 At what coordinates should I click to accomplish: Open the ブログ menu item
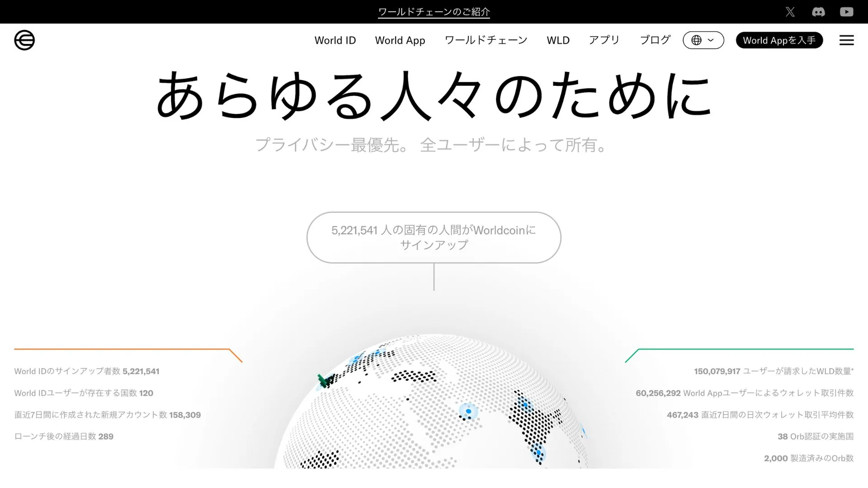pyautogui.click(x=655, y=40)
